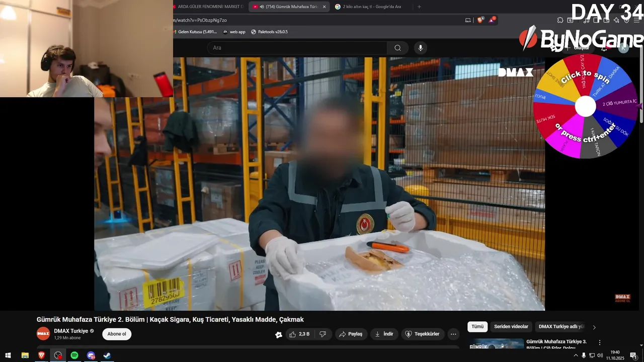The image size is (644, 362).
Task: Open Steam from the taskbar
Action: pos(107,355)
